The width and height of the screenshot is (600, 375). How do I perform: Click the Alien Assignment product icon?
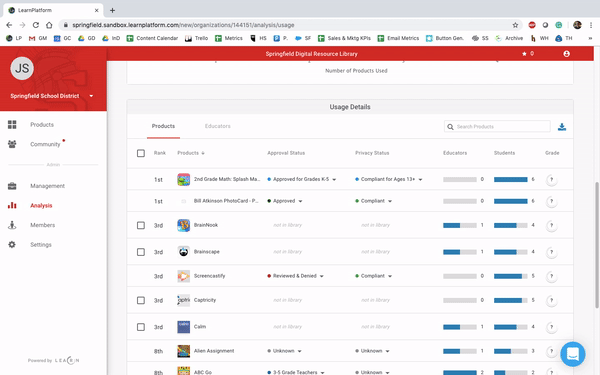click(184, 351)
